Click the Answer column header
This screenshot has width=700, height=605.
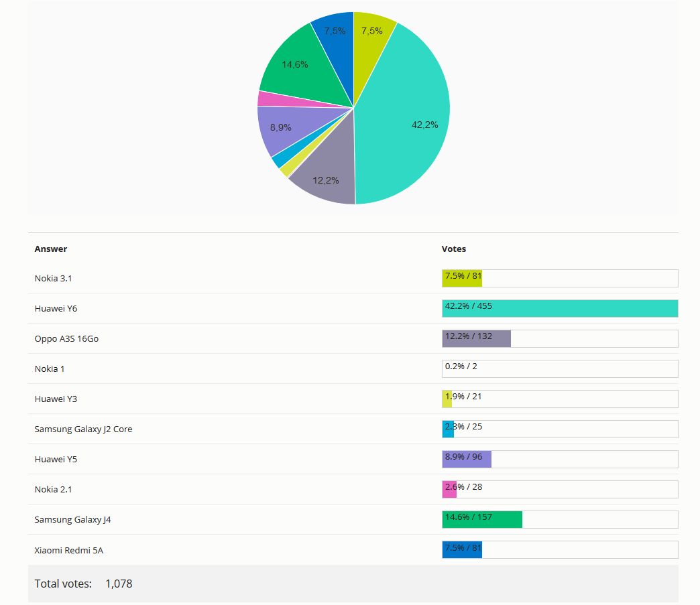[51, 249]
